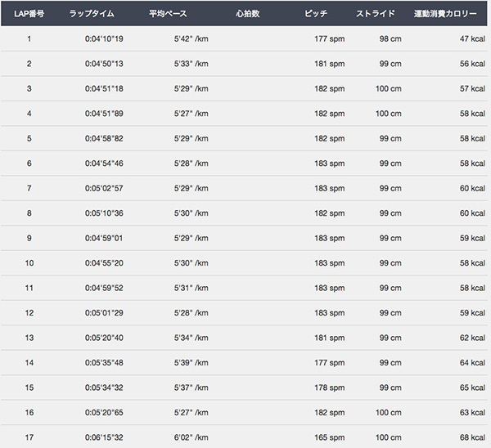Viewport: 491px width, 448px height.
Task: Click 183 spm in lap 6 row
Action: coord(330,164)
